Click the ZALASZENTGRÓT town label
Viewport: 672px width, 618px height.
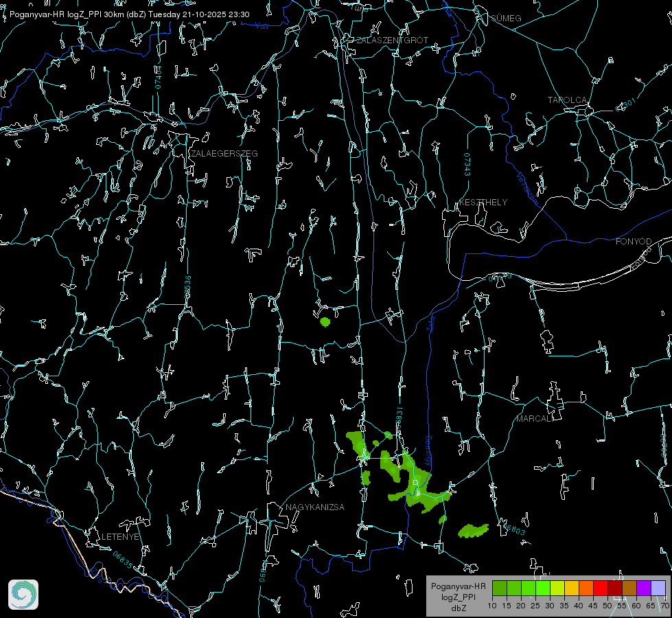pos(392,41)
